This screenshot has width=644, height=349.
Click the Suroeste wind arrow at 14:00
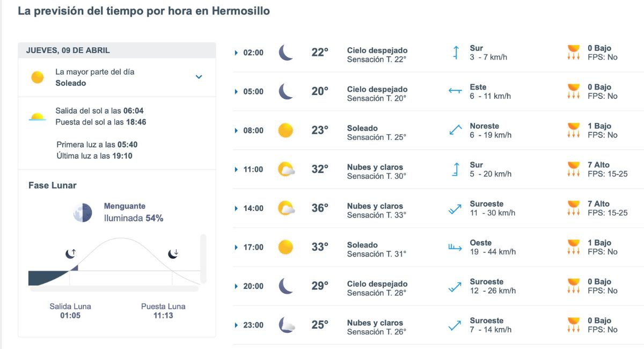coord(455,208)
